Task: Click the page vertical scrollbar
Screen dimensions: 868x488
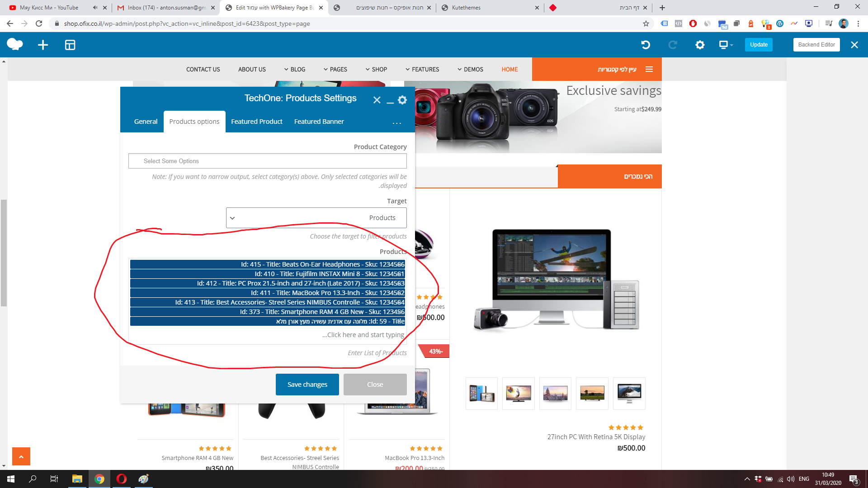Action: (x=4, y=253)
